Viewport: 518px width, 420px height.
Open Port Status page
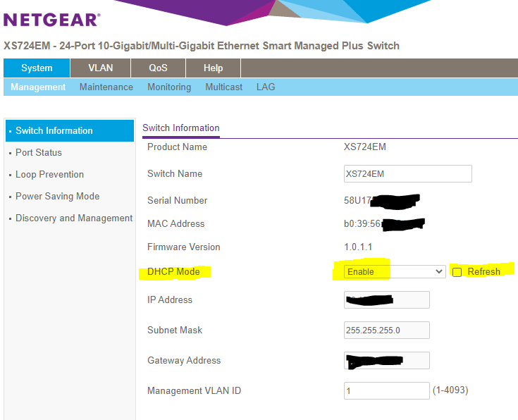tap(39, 153)
